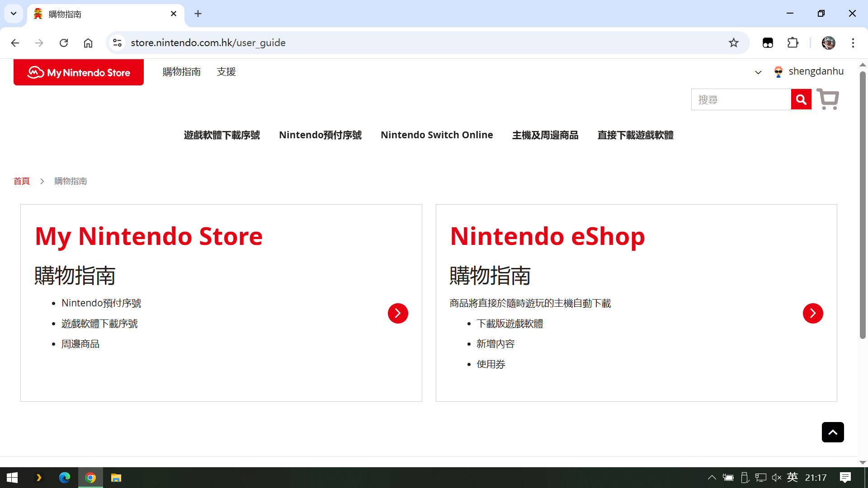This screenshot has width=868, height=488.
Task: Click the scrollbar down arrow
Action: [863, 462]
